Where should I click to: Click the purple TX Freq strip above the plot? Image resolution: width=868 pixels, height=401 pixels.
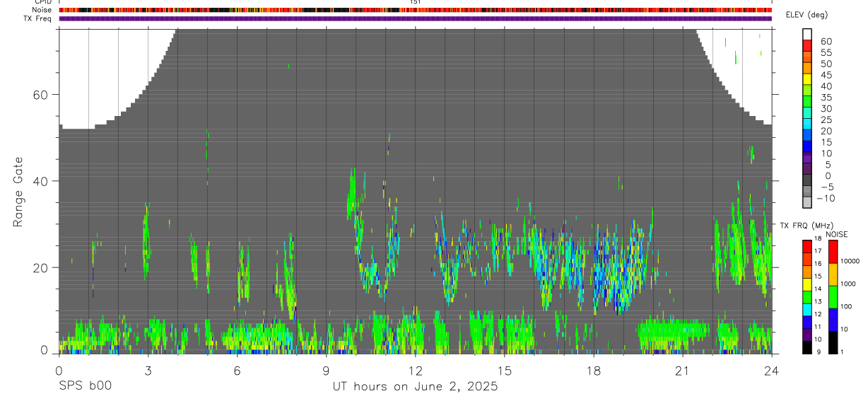[x=416, y=18]
